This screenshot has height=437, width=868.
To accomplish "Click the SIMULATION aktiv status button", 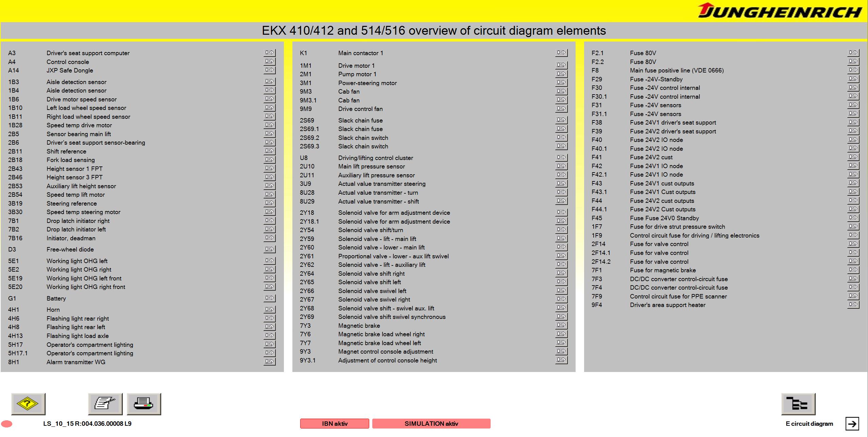I will coord(431,424).
